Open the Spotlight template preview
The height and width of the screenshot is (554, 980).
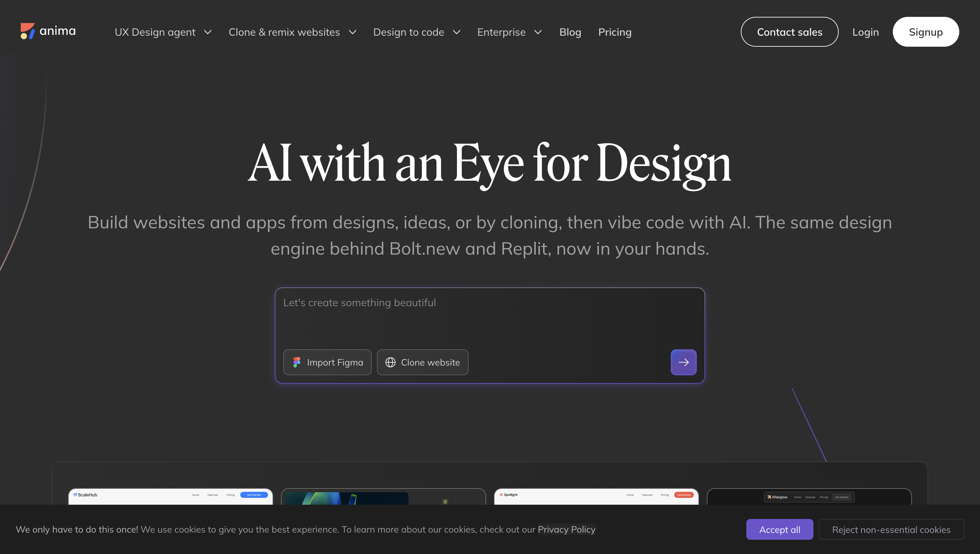click(596, 497)
